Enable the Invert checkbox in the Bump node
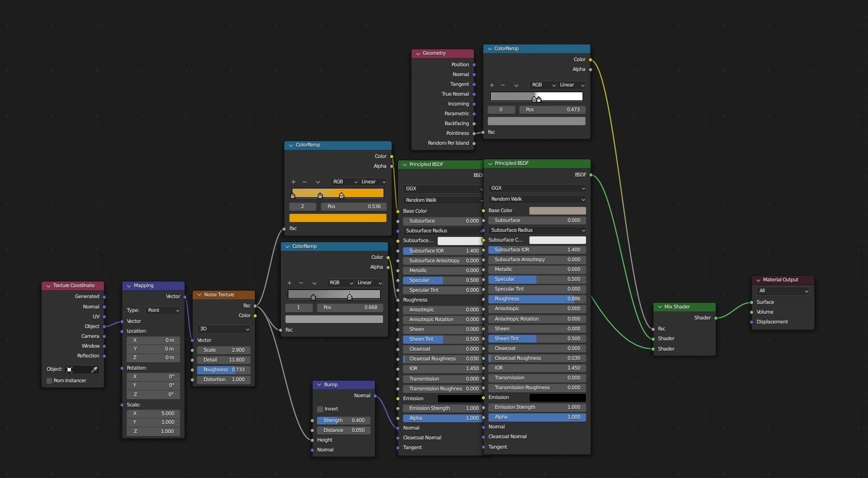Screen dimensions: 868x478 coord(320,409)
